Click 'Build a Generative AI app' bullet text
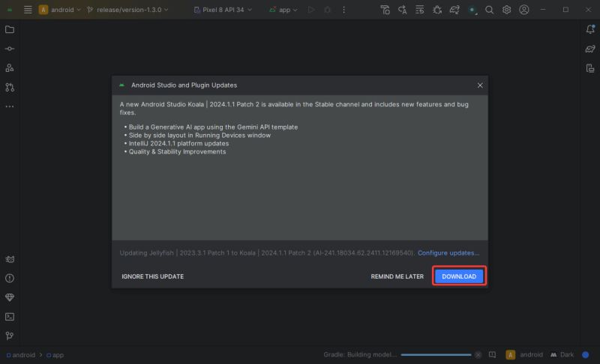Screen dimensions: 600x364 [x=213, y=127]
